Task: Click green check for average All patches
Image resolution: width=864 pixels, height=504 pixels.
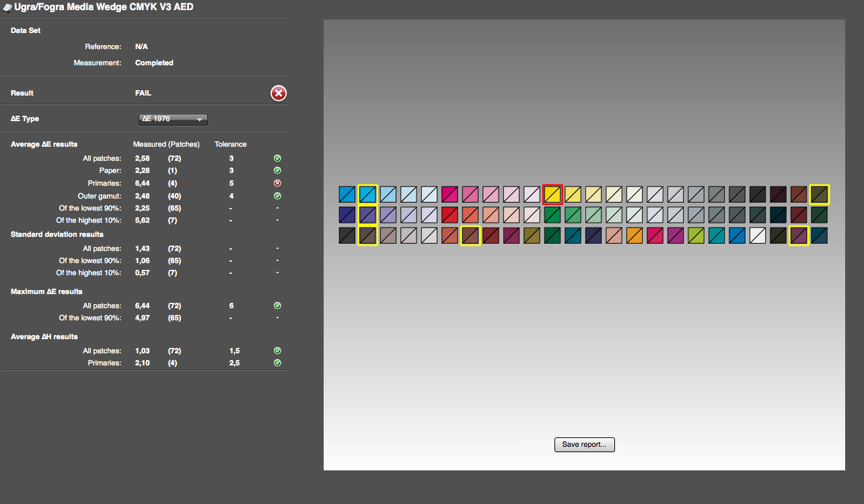Action: tap(277, 159)
